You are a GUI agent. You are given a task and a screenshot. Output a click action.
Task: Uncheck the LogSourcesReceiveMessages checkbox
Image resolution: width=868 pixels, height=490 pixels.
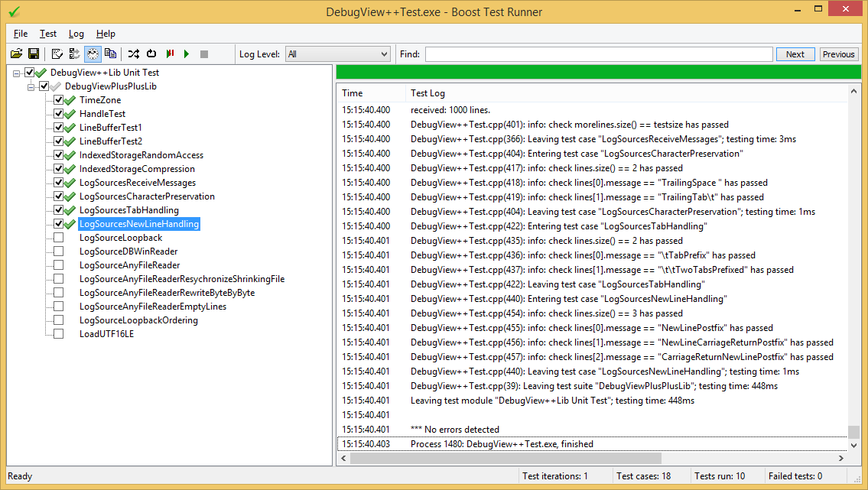coord(58,183)
